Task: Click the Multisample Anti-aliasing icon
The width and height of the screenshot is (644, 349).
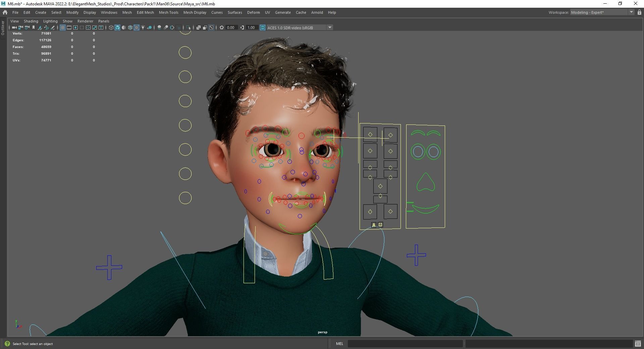Action: click(x=172, y=28)
